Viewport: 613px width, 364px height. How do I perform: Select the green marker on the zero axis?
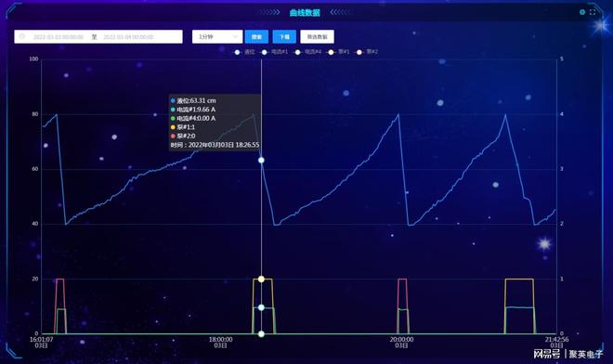261,334
